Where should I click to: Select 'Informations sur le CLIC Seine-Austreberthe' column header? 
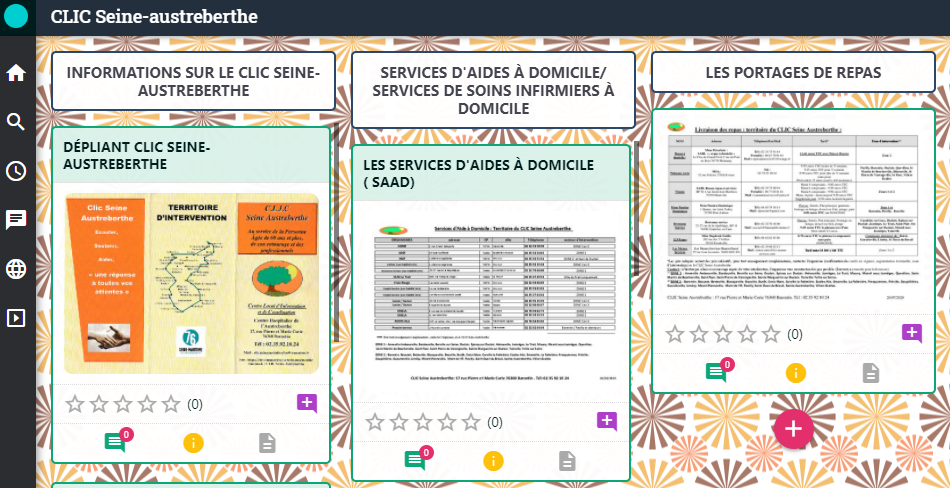[x=193, y=81]
